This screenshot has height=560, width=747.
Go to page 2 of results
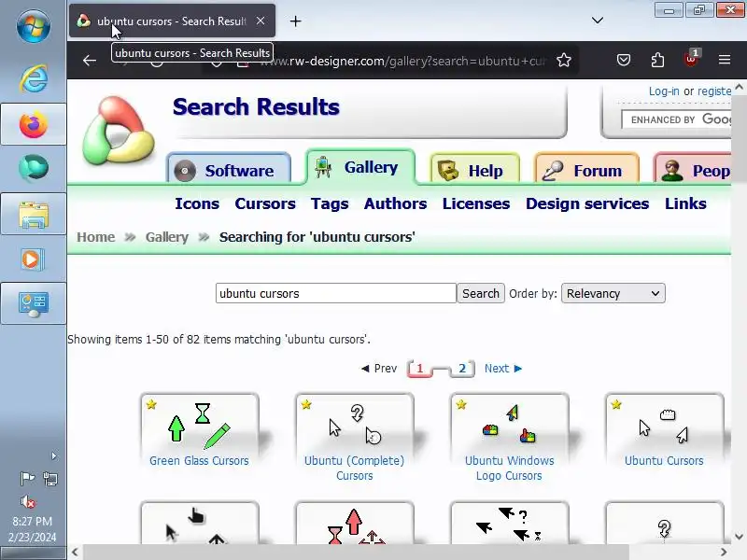462,369
